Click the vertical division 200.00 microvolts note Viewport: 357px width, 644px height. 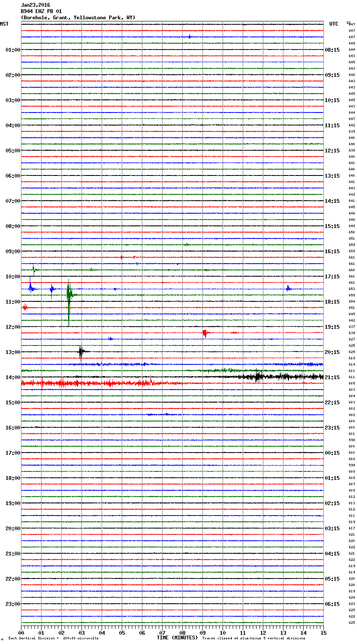pyautogui.click(x=53, y=639)
